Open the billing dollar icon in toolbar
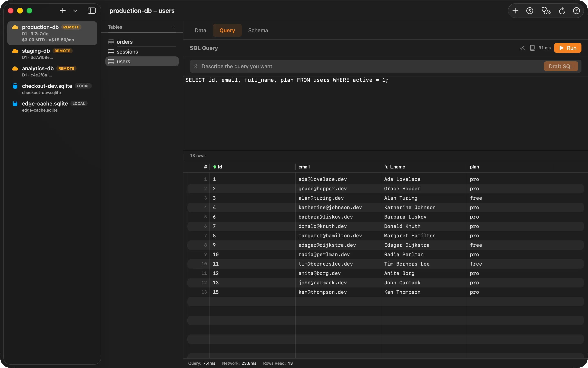The image size is (588, 368). tap(530, 11)
